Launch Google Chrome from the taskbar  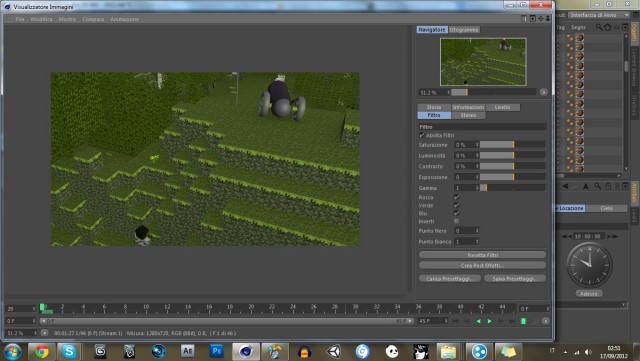point(42,351)
